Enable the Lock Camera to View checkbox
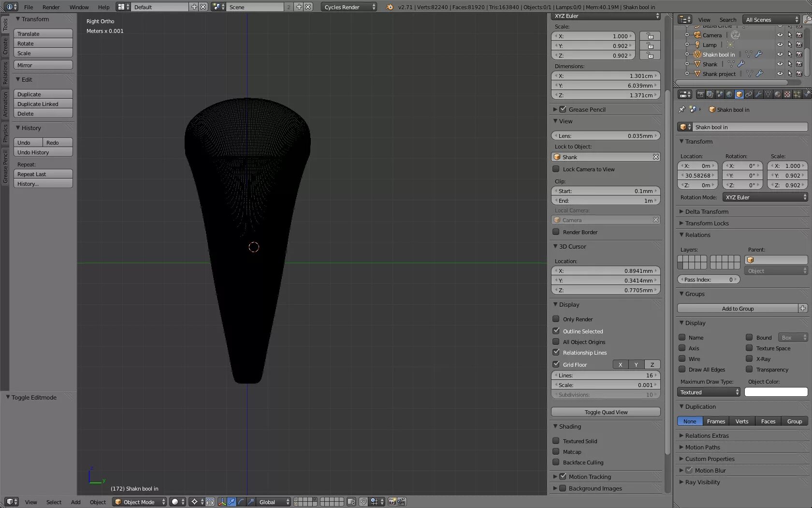 point(556,169)
